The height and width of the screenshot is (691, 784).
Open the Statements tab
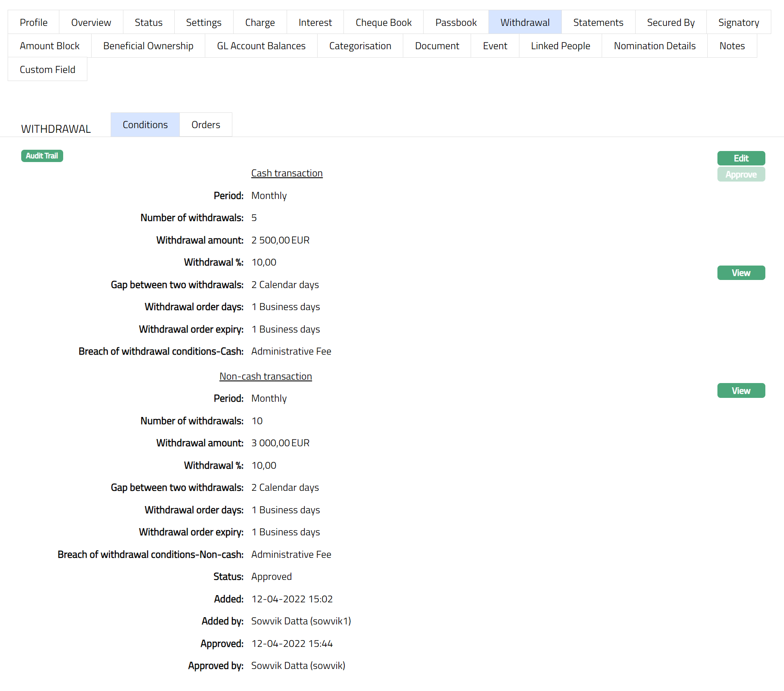(598, 22)
